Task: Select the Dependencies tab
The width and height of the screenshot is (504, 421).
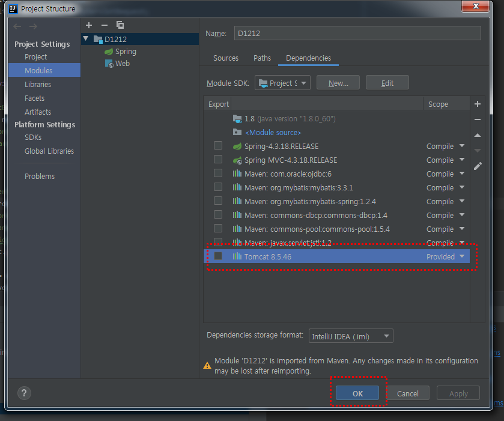Action: coord(308,58)
